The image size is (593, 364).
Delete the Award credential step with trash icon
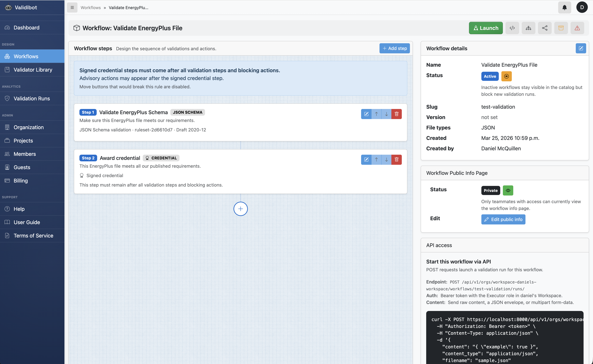pyautogui.click(x=397, y=159)
